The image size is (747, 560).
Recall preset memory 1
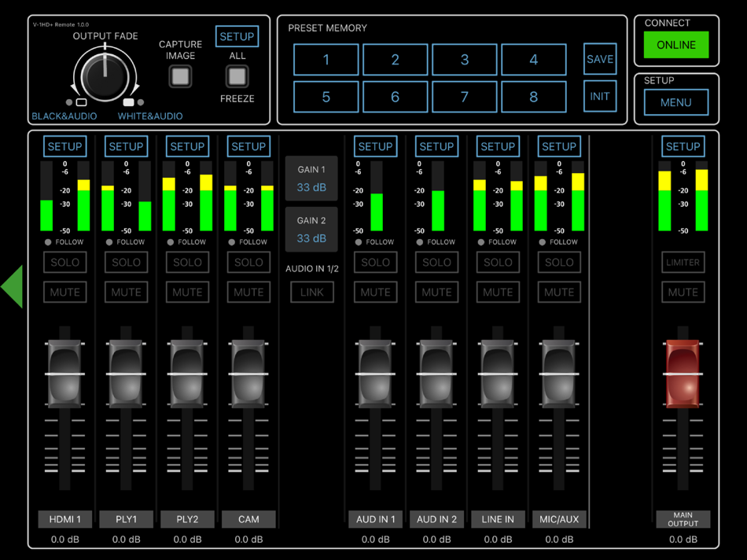(x=326, y=60)
